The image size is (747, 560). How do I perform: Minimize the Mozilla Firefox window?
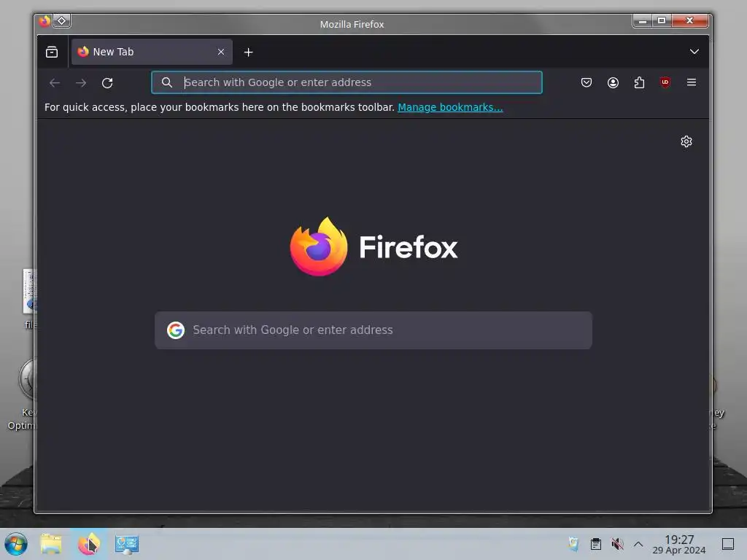642,21
